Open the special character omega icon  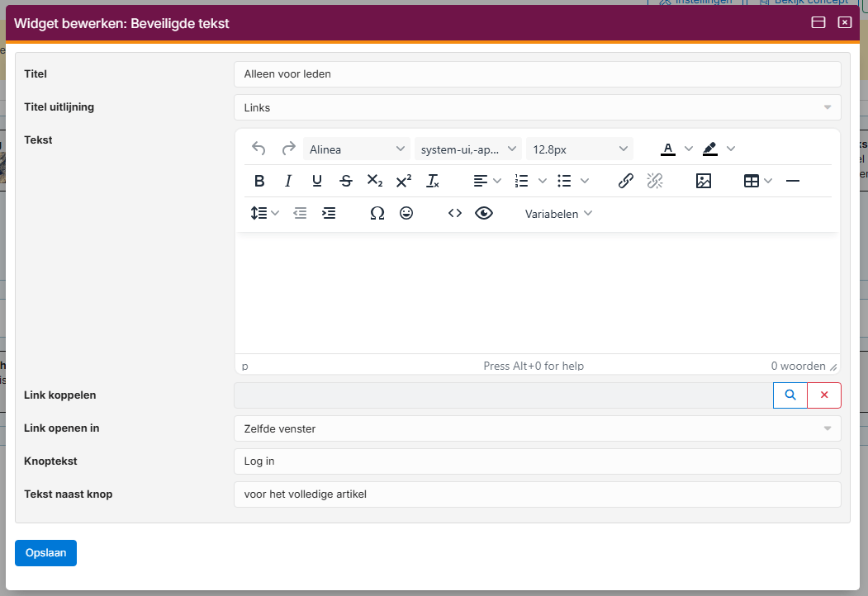point(377,213)
